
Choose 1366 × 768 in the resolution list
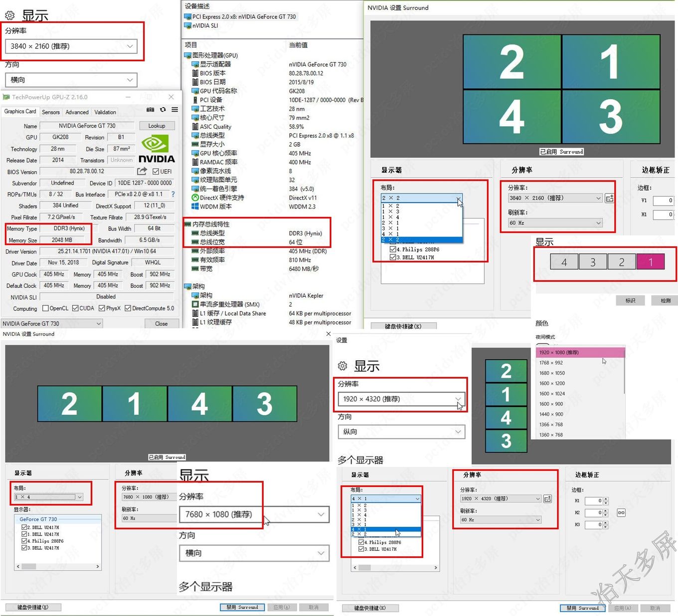[580, 424]
